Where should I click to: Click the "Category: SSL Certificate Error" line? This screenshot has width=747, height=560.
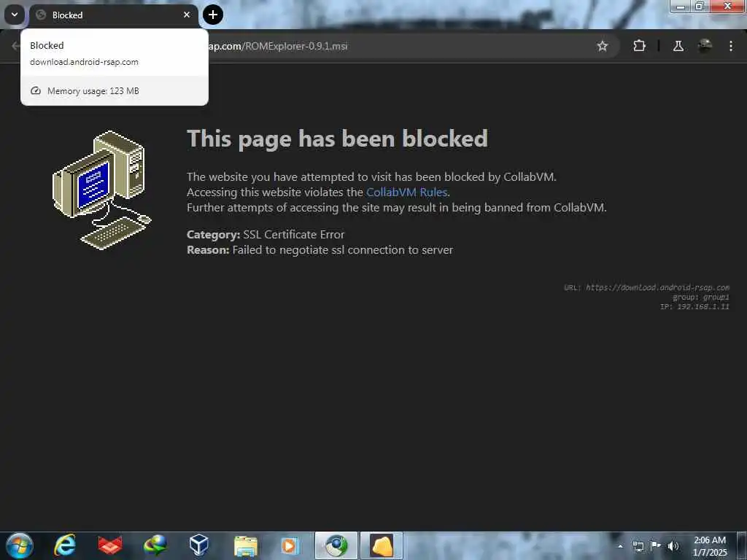(x=266, y=234)
